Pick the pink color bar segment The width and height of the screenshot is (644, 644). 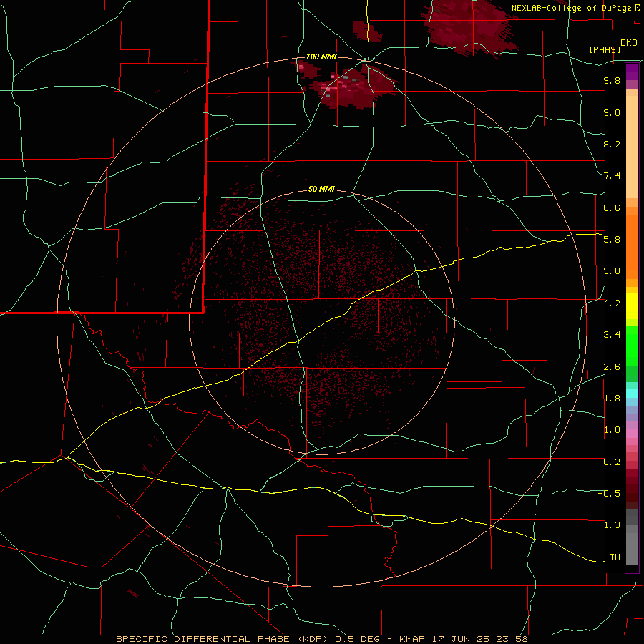point(632,434)
